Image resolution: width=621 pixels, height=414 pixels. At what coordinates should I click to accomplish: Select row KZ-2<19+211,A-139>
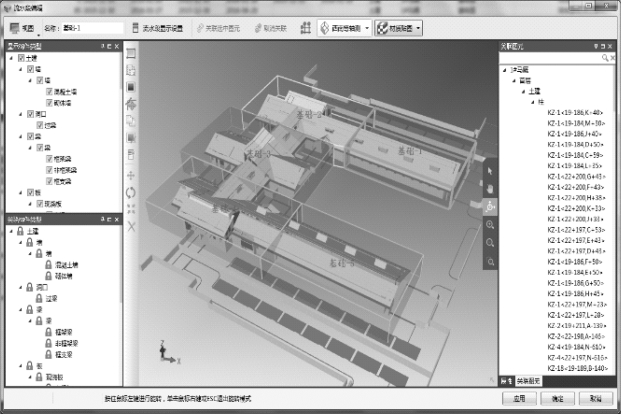tap(577, 326)
